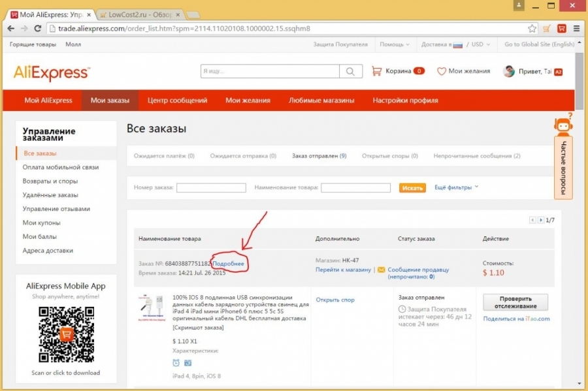Click the browser reload page icon
Image resolution: width=588 pixels, height=391 pixels.
(37, 29)
